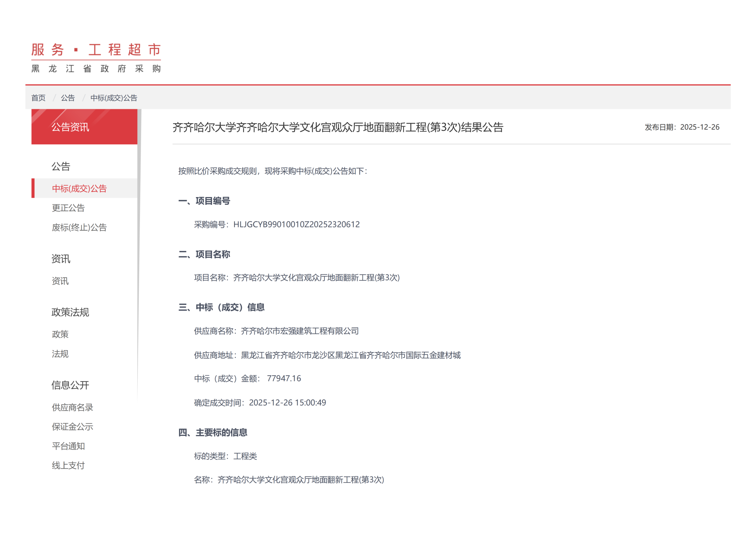Click the 信息公开 section heading
This screenshot has width=756, height=534.
(x=70, y=385)
